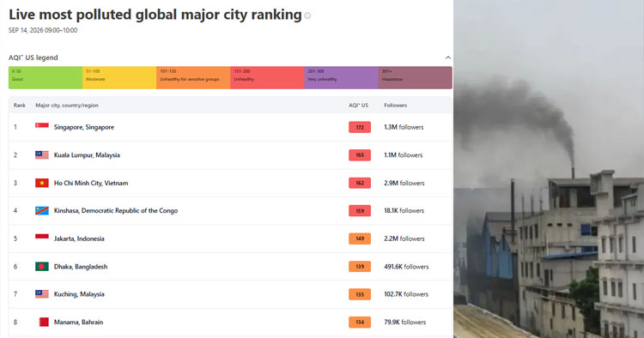Viewport: 644px width, 338px height.
Task: Click the Singapore flag icon
Action: (42, 127)
